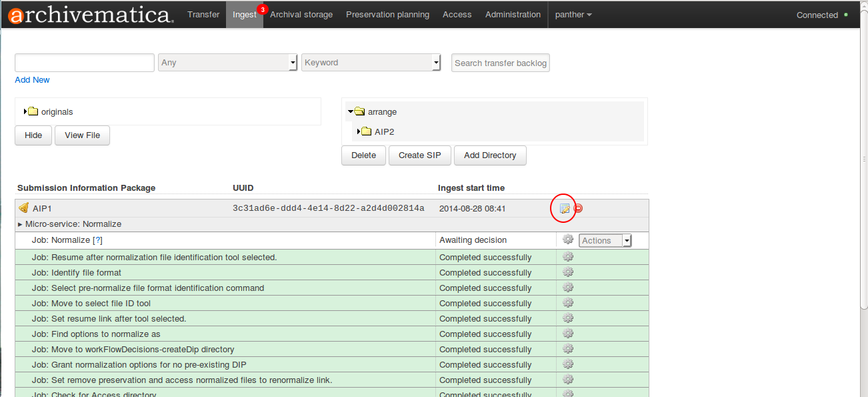Click the empty search text field

[x=85, y=63]
